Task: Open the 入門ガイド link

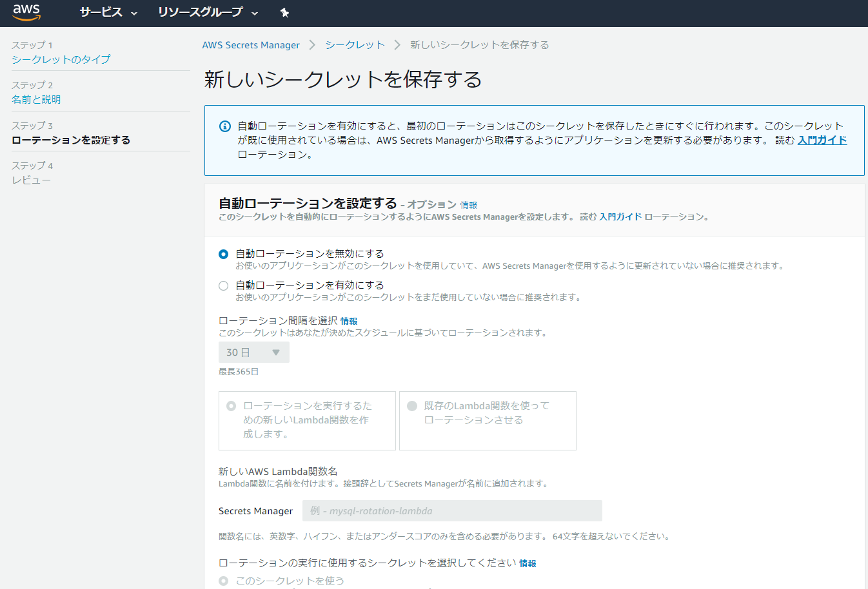Action: (822, 139)
